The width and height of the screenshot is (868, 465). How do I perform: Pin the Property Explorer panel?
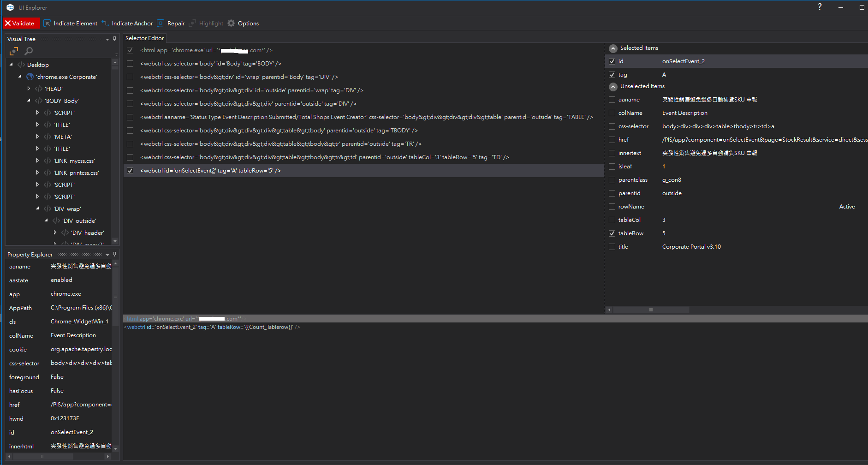click(115, 254)
